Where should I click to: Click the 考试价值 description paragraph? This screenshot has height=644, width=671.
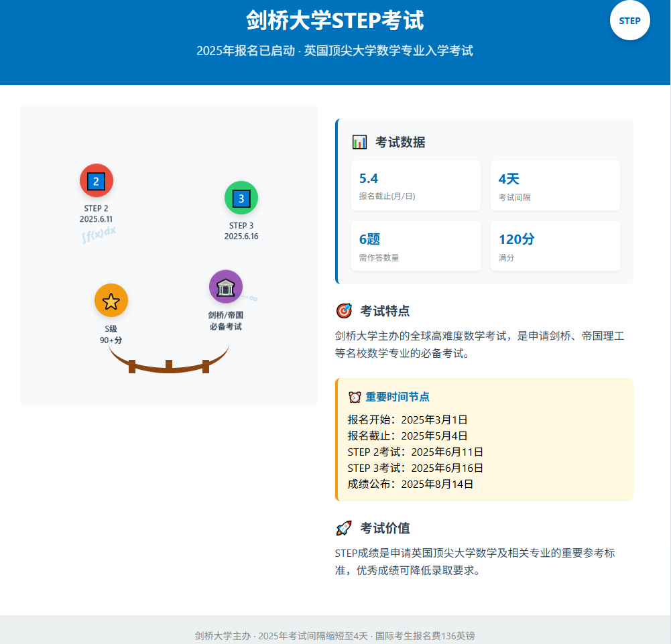[x=475, y=562]
